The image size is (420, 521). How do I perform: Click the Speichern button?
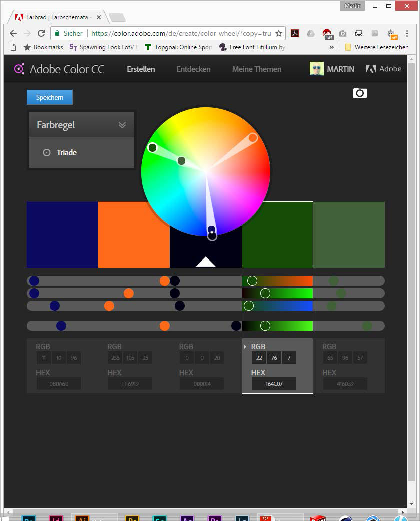(50, 97)
